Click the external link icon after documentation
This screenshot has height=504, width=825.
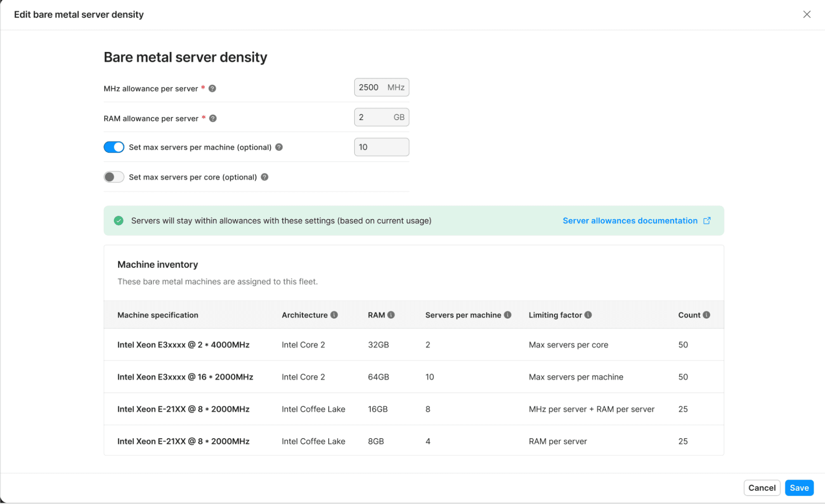tap(707, 220)
